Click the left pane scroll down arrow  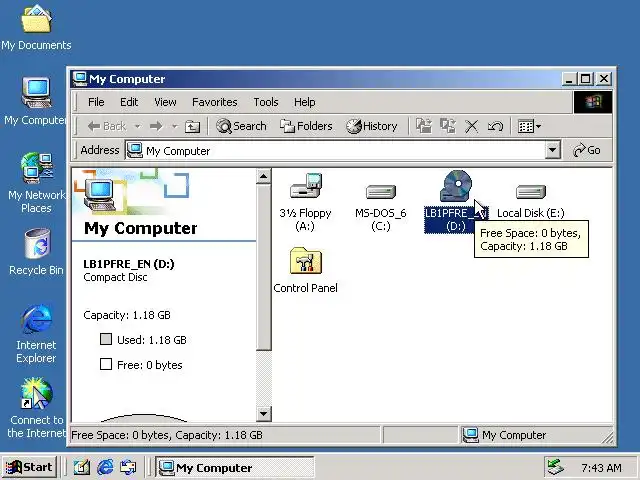coord(263,414)
